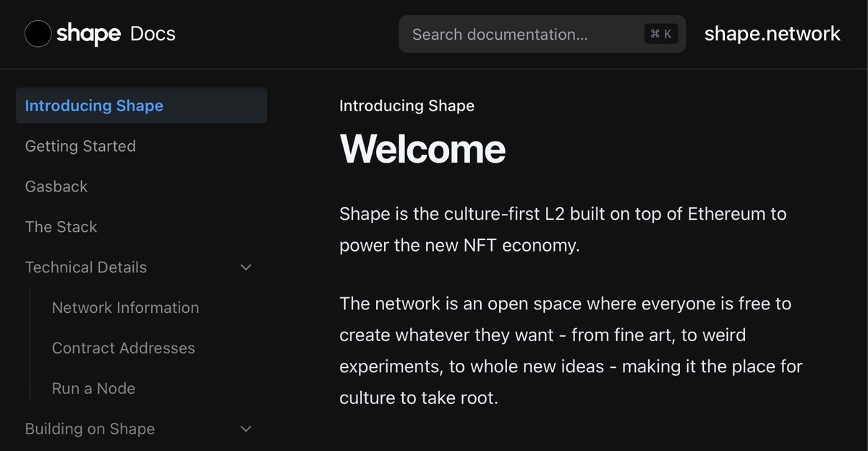This screenshot has width=868, height=451.
Task: Click the Welcome page heading
Action: [422, 149]
